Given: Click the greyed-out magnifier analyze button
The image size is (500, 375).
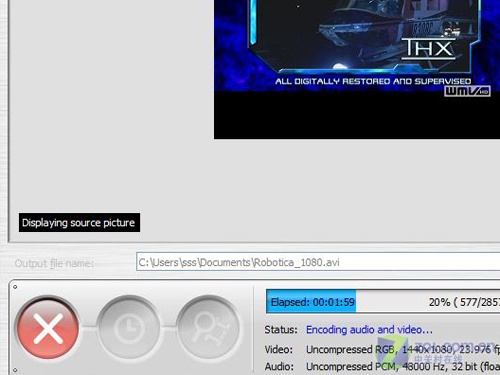Looking at the screenshot, I should pos(209,328).
